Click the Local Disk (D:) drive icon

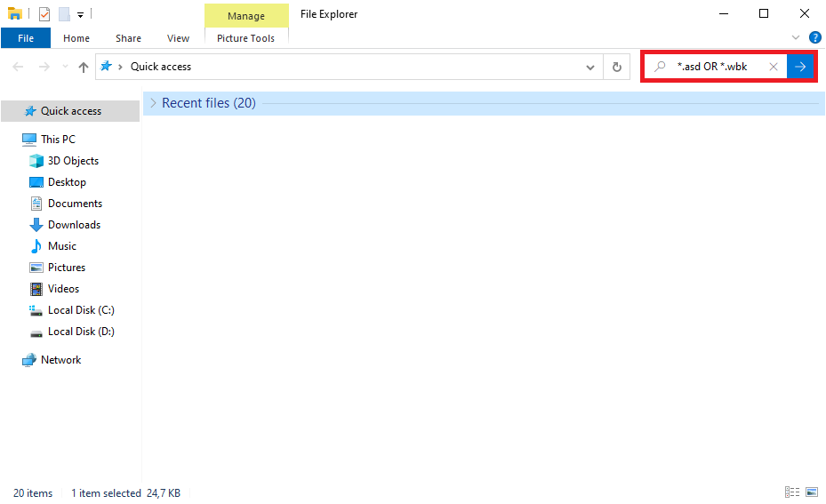point(36,333)
